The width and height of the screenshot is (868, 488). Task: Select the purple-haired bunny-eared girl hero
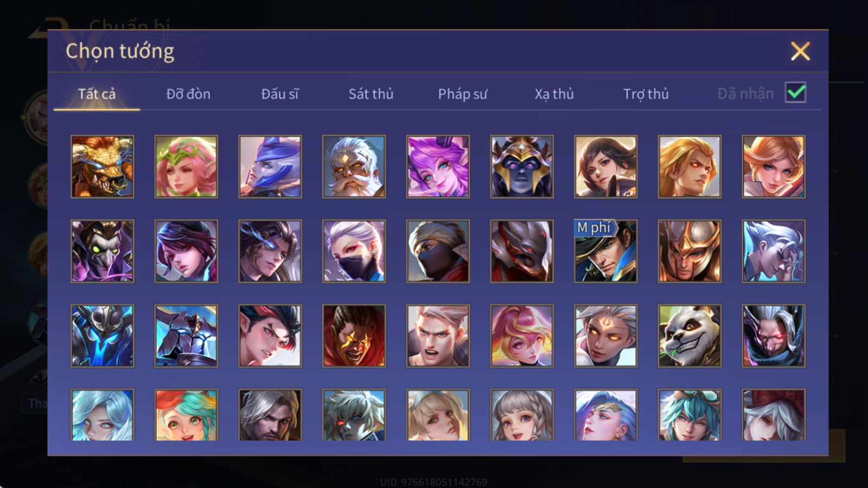(x=438, y=166)
